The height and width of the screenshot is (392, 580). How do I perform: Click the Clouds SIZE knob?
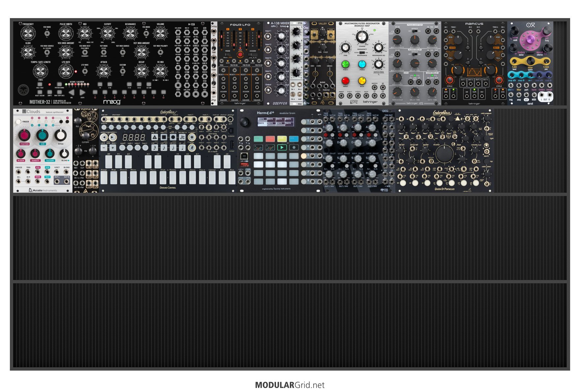(x=42, y=135)
